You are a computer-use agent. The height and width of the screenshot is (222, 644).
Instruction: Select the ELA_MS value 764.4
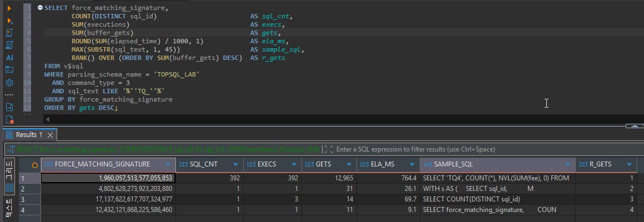[388, 178]
